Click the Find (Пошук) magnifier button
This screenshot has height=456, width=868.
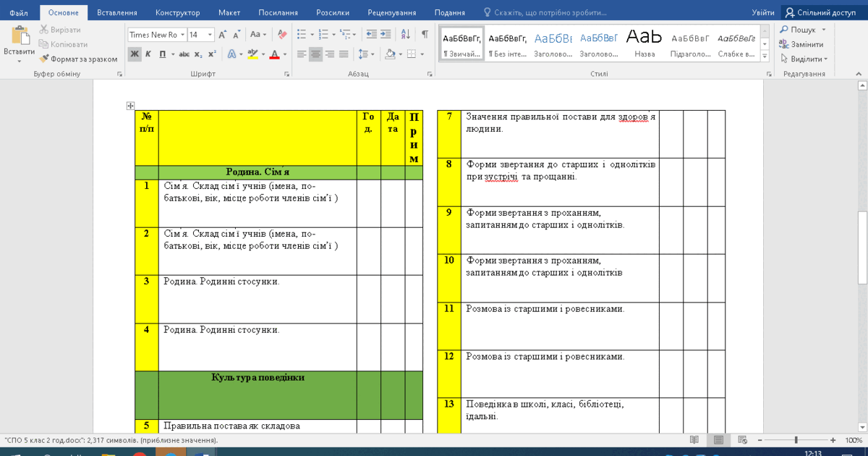tap(799, 30)
